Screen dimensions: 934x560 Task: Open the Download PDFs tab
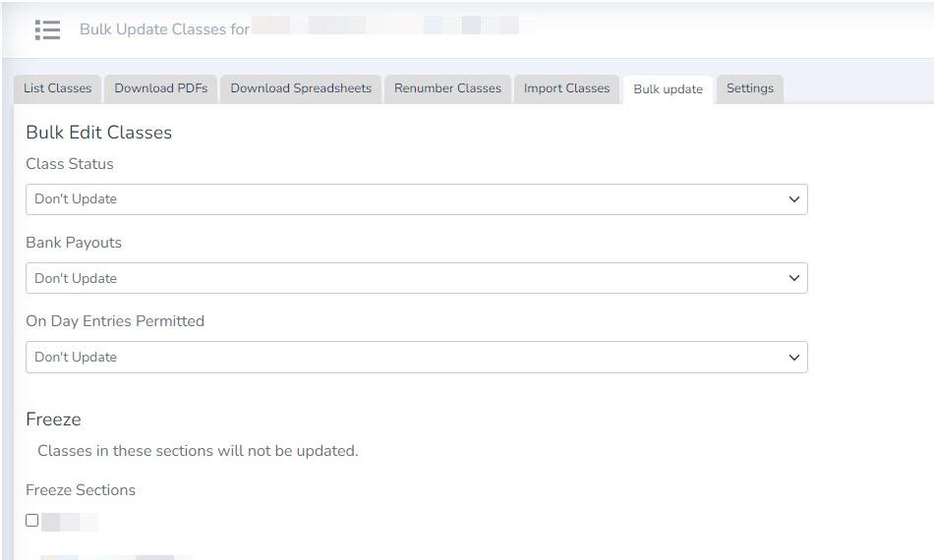coord(161,88)
